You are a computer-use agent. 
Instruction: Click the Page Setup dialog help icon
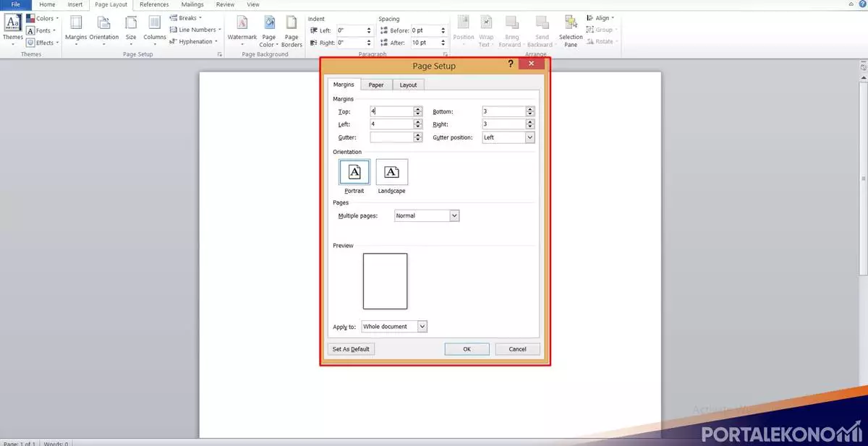pyautogui.click(x=511, y=64)
